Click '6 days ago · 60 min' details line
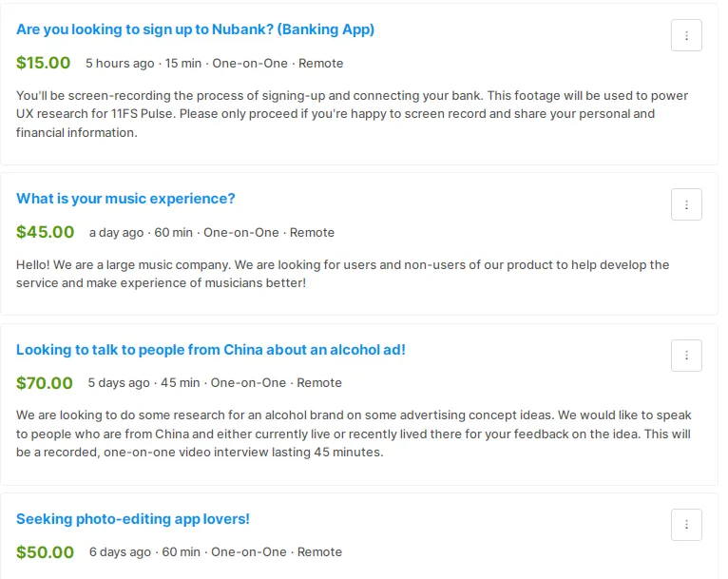Screen dimensions: 728x579 [x=216, y=552]
